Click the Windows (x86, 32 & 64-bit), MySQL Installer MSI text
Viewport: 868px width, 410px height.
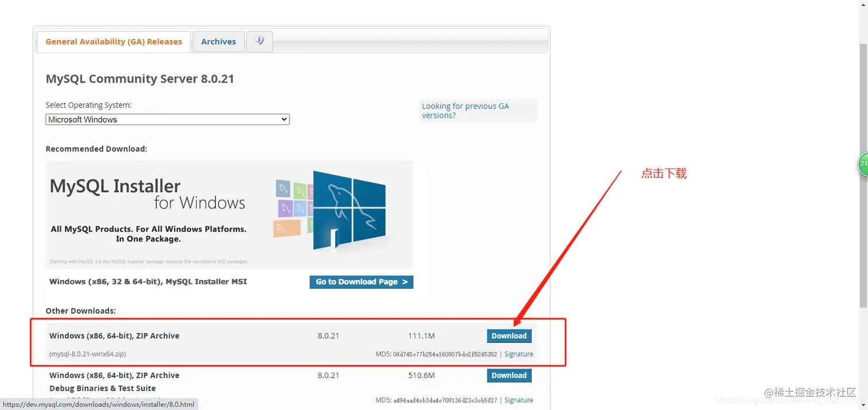pyautogui.click(x=148, y=282)
